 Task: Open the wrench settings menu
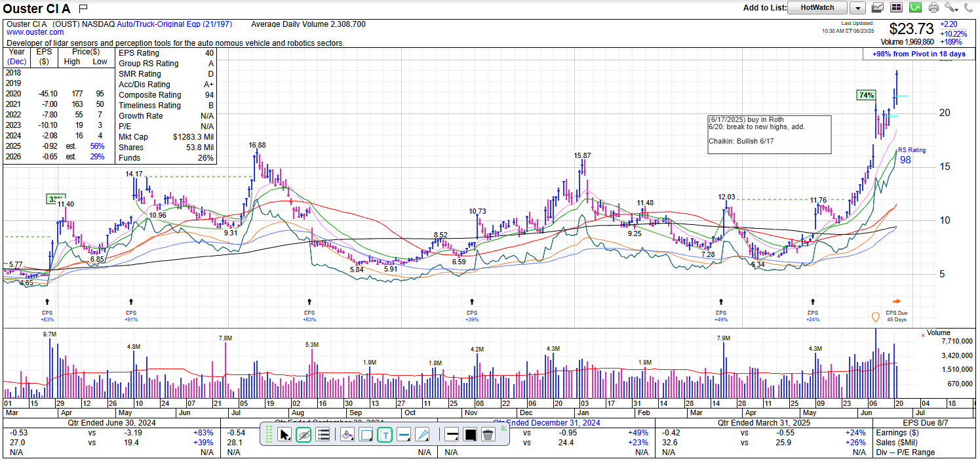[952, 8]
